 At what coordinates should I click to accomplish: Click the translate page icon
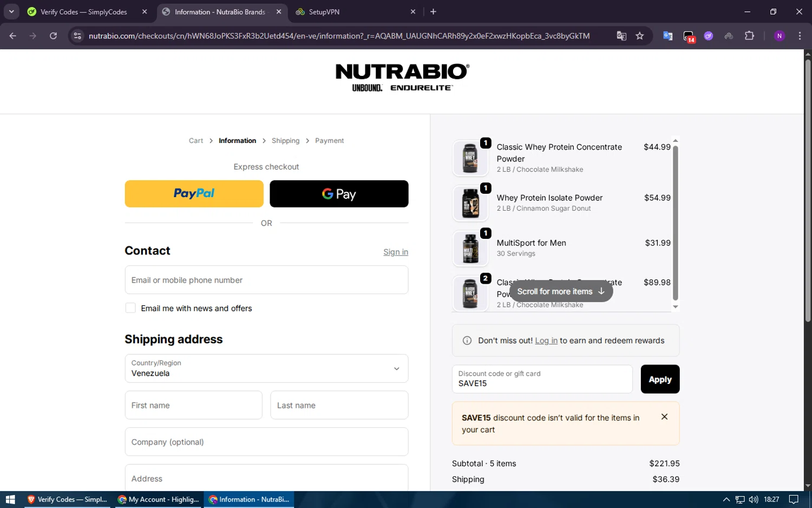click(x=621, y=36)
